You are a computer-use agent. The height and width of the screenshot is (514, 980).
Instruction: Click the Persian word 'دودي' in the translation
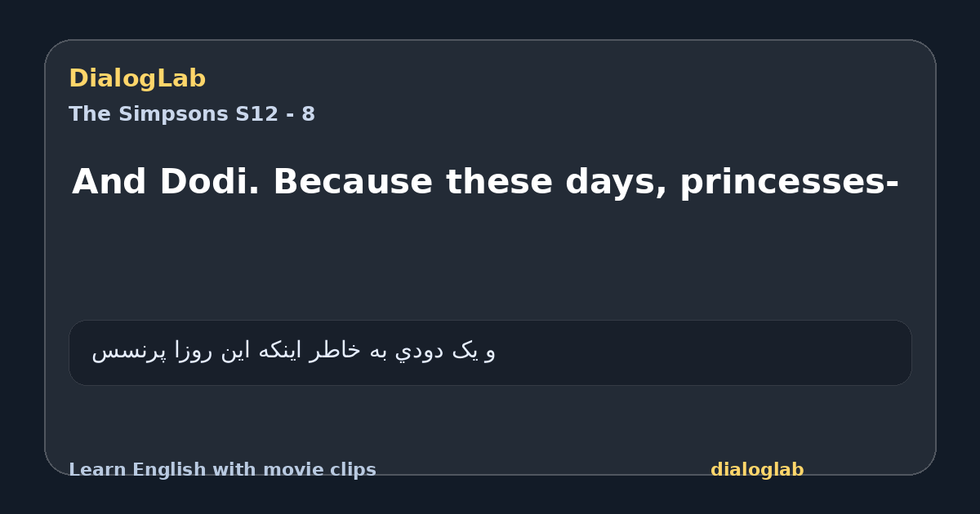coord(419,351)
